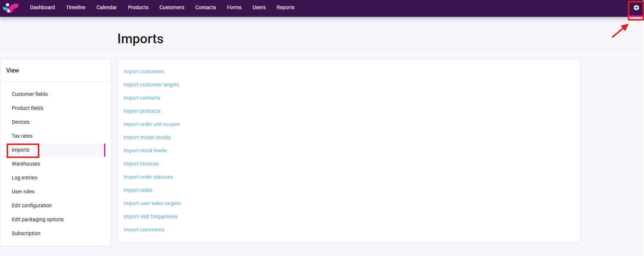
Task: Open the Import products link
Action: click(142, 111)
